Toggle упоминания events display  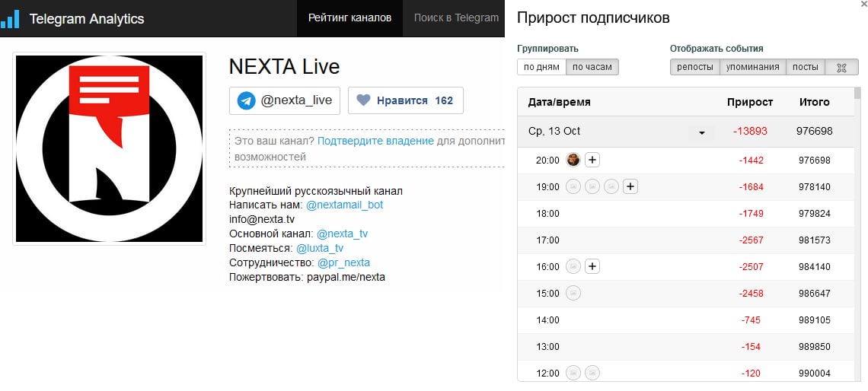752,67
